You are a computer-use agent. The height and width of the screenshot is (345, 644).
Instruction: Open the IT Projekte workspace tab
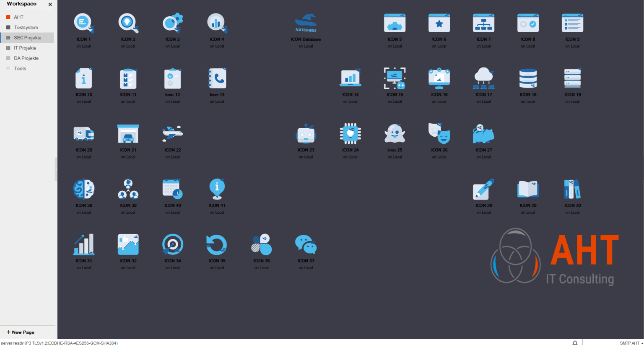(x=25, y=48)
